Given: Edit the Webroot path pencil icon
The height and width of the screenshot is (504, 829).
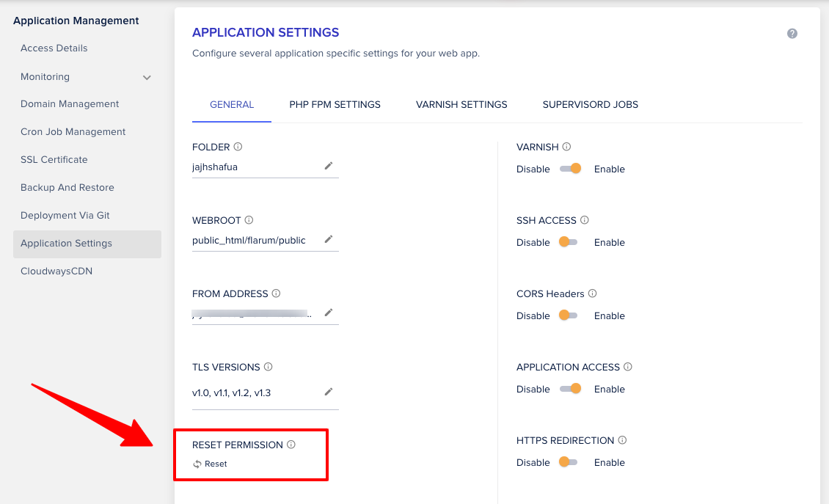Looking at the screenshot, I should 328,239.
